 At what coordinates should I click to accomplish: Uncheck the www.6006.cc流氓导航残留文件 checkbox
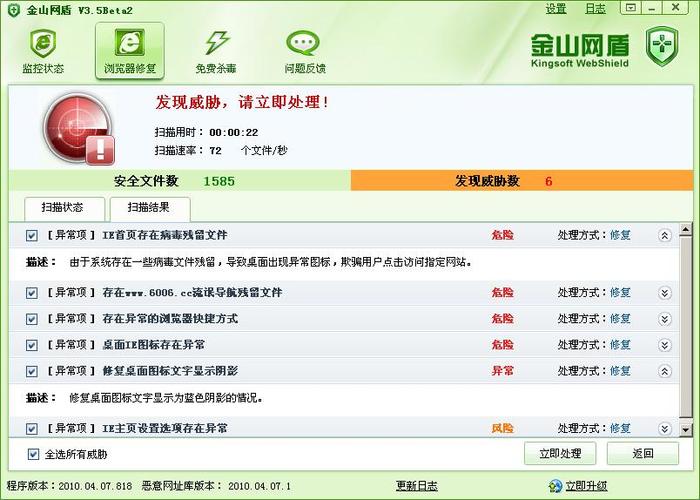31,293
